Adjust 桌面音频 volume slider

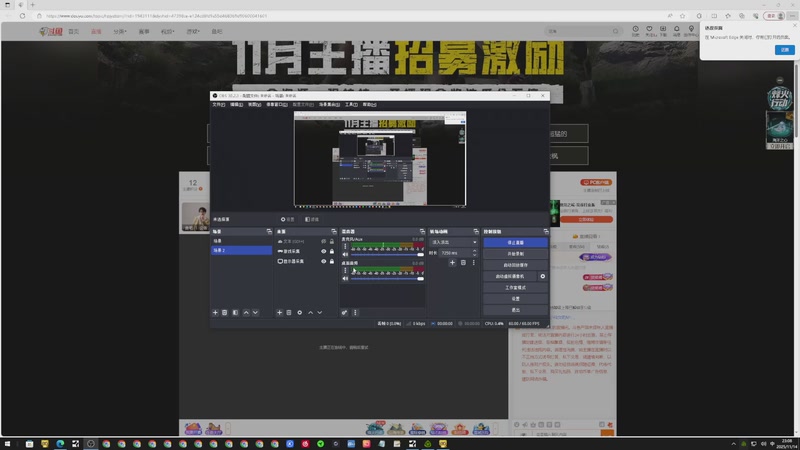[x=387, y=279]
